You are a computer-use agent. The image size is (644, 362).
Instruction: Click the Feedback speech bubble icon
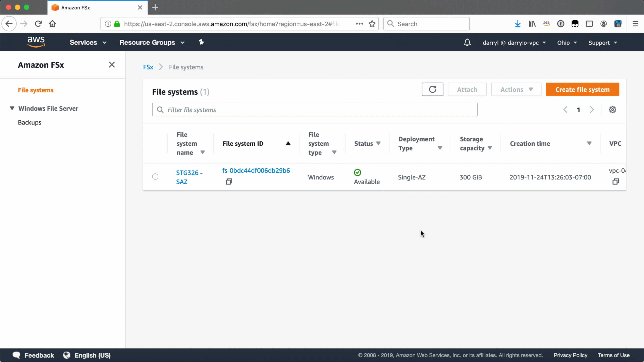point(16,355)
